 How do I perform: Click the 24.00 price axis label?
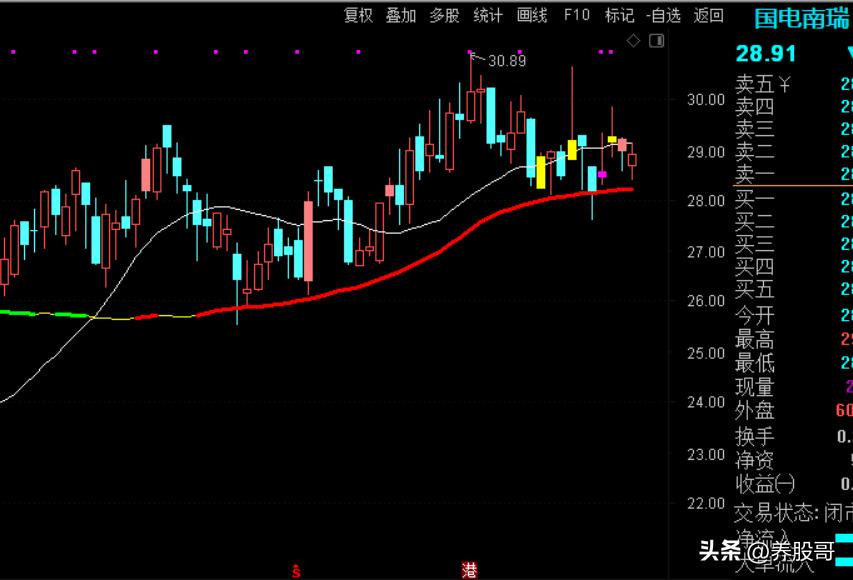click(x=706, y=402)
